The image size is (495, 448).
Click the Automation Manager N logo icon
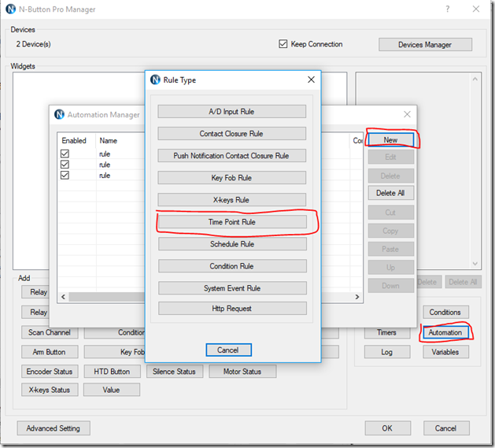[59, 114]
